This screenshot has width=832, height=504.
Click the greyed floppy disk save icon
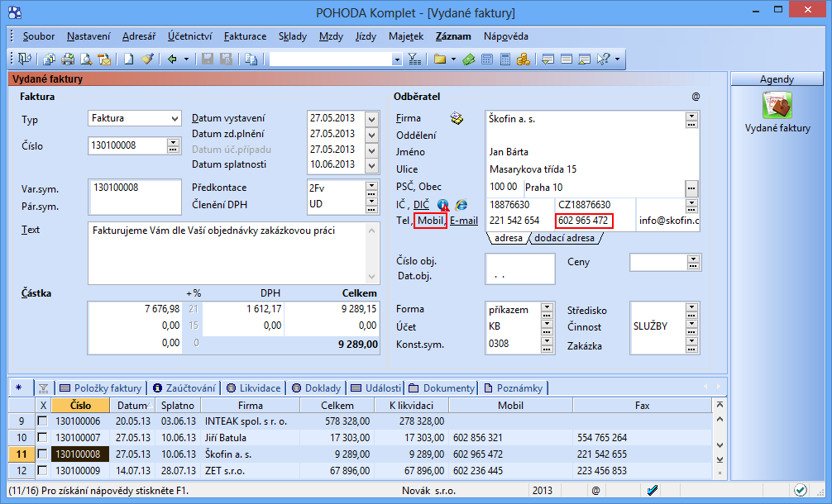(208, 59)
